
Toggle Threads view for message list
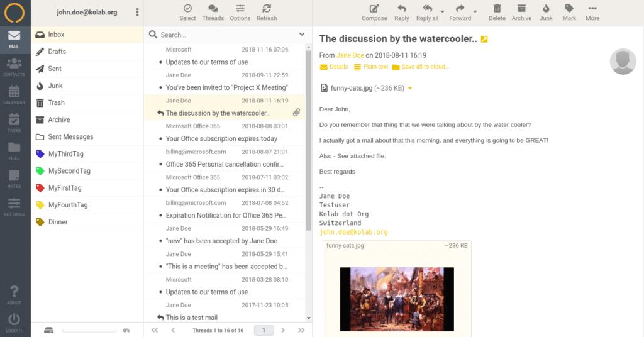coord(213,12)
